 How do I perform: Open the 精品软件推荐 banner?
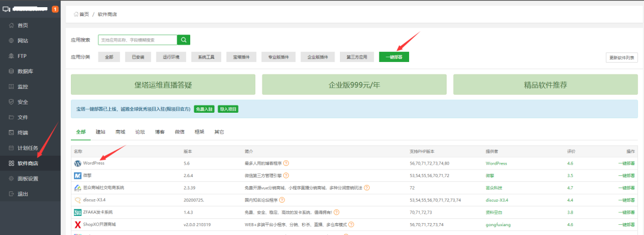tap(546, 85)
